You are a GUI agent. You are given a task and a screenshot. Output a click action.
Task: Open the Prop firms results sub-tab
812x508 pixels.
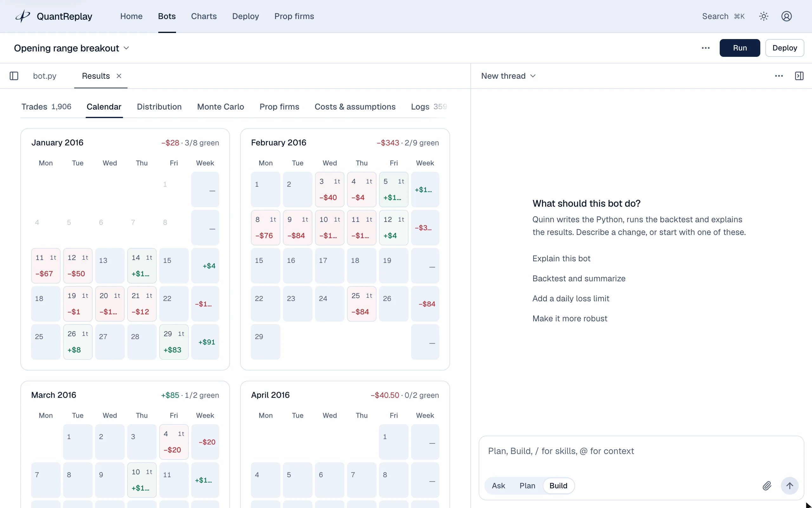click(x=279, y=106)
